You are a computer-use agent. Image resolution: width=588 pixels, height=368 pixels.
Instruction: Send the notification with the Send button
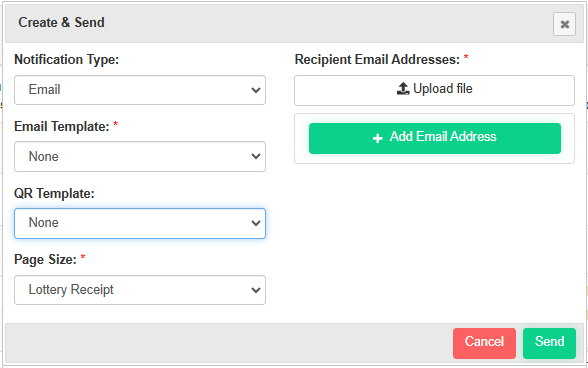[549, 343]
